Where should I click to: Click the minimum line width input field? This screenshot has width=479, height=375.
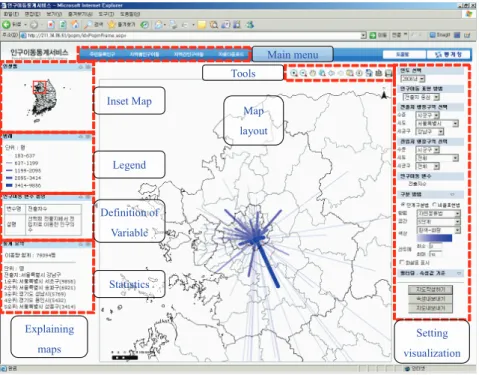pyautogui.click(x=436, y=246)
